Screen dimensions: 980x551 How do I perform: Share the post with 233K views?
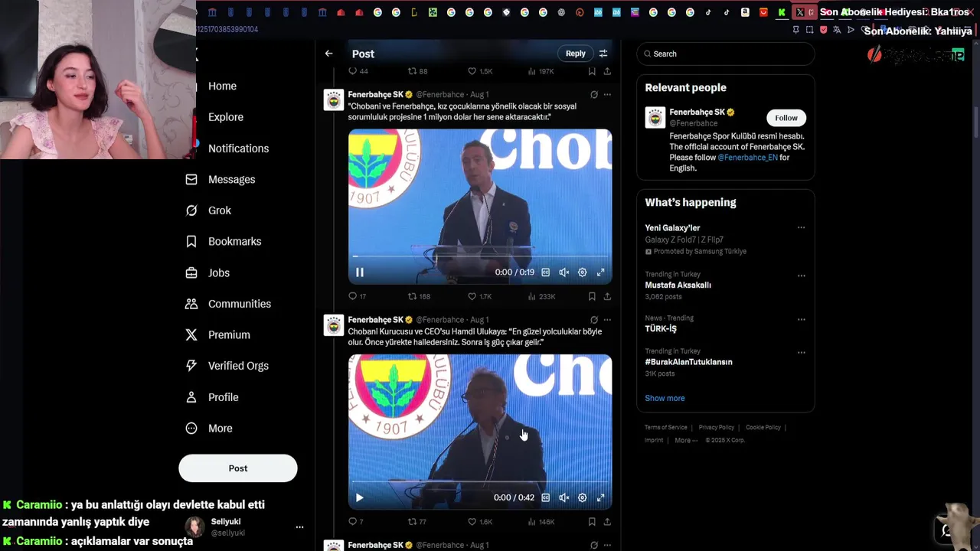(x=607, y=296)
